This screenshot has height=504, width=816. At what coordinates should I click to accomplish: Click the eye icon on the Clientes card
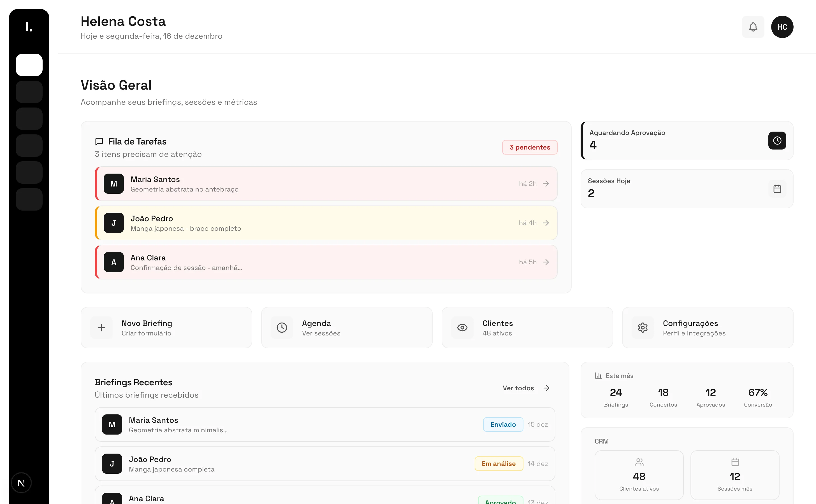[462, 327]
